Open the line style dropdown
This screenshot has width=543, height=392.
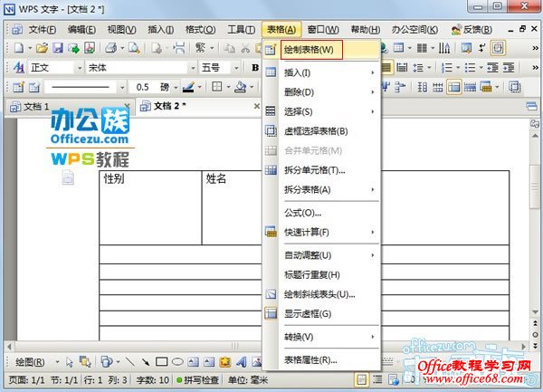tap(122, 87)
